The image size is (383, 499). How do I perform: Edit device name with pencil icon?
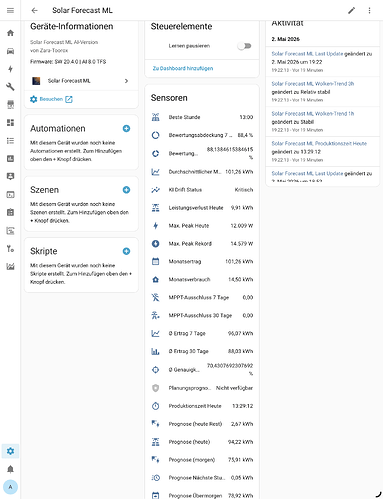coord(351,11)
